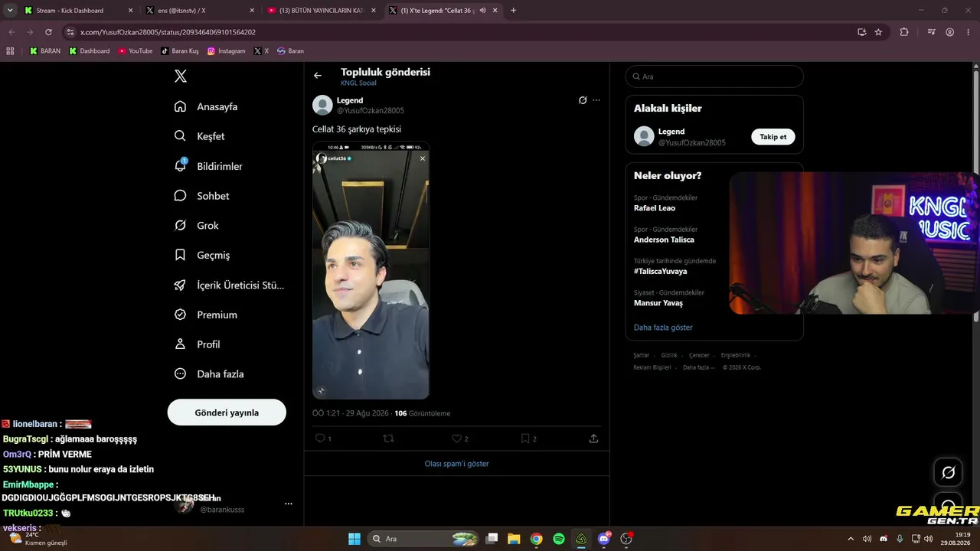Click 106 Görüntüleme view count

[x=423, y=413]
